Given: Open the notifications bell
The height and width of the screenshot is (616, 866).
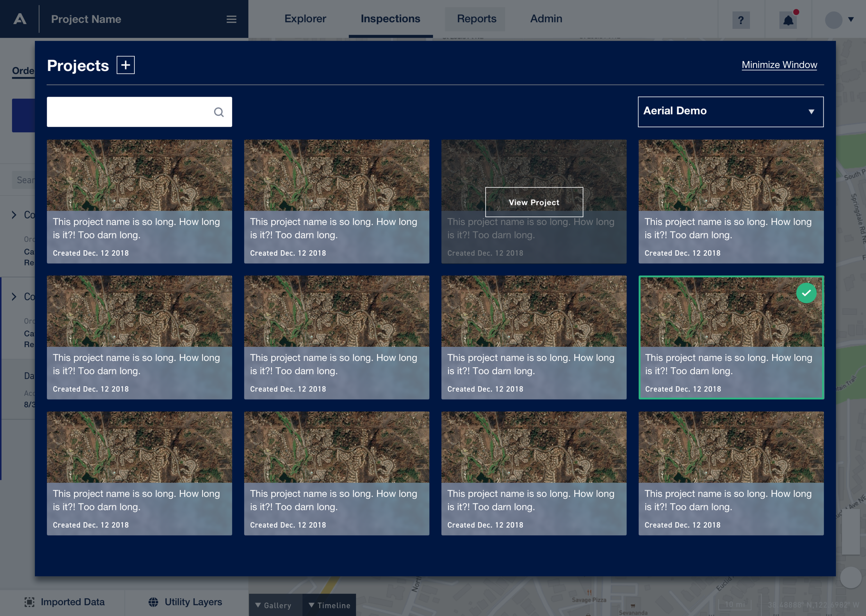Looking at the screenshot, I should [x=788, y=20].
